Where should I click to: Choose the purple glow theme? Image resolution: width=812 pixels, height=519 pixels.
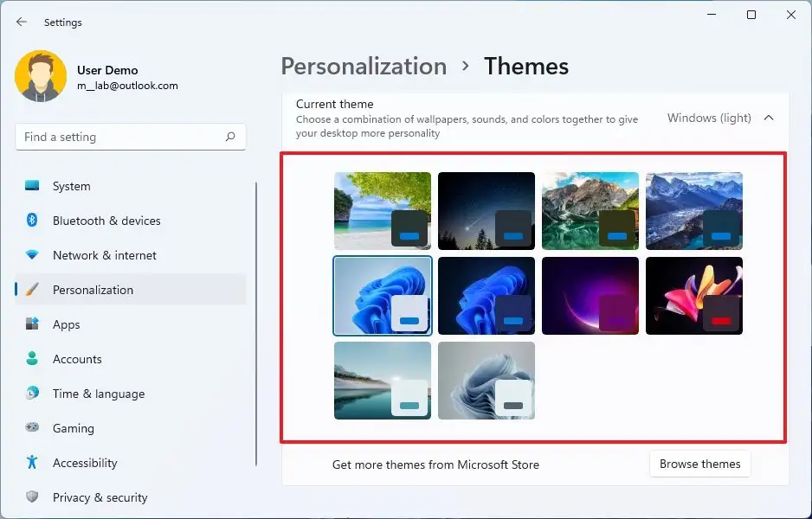590,295
